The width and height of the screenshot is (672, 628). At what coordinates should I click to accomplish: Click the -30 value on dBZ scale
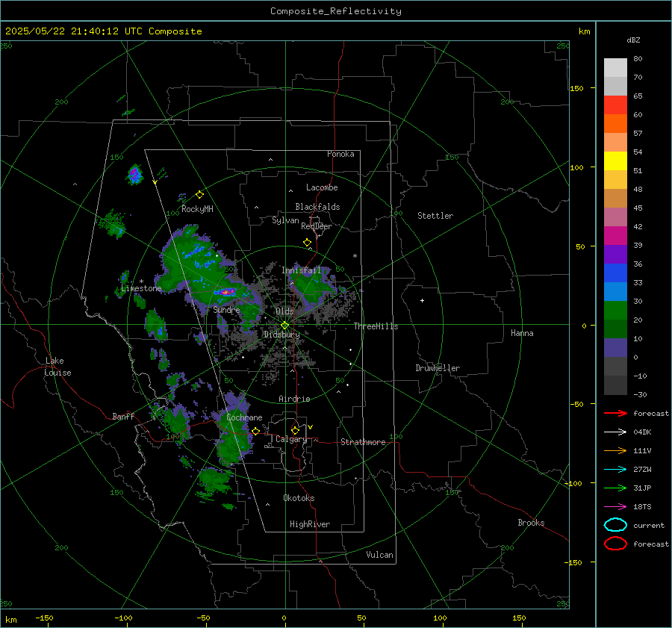[640, 395]
